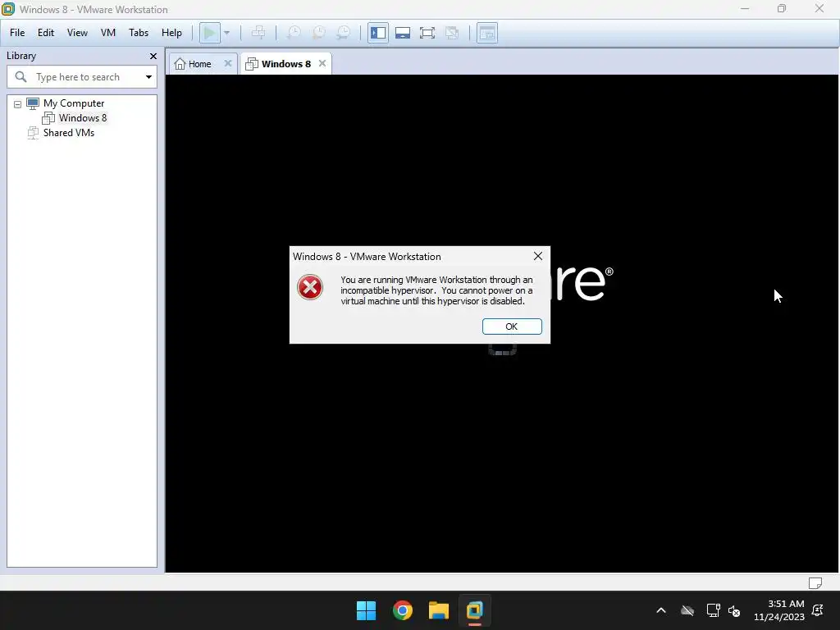Click the OneDrive cloud tray icon
The width and height of the screenshot is (840, 630).
coord(687,610)
